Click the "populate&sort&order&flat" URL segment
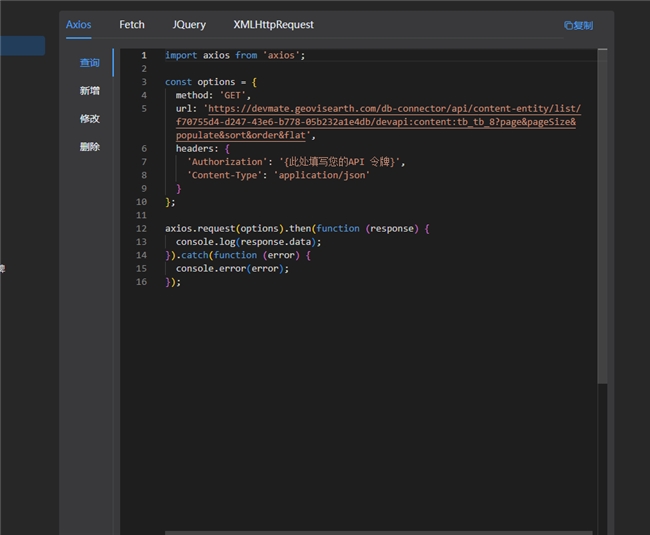650x535 pixels. 240,136
